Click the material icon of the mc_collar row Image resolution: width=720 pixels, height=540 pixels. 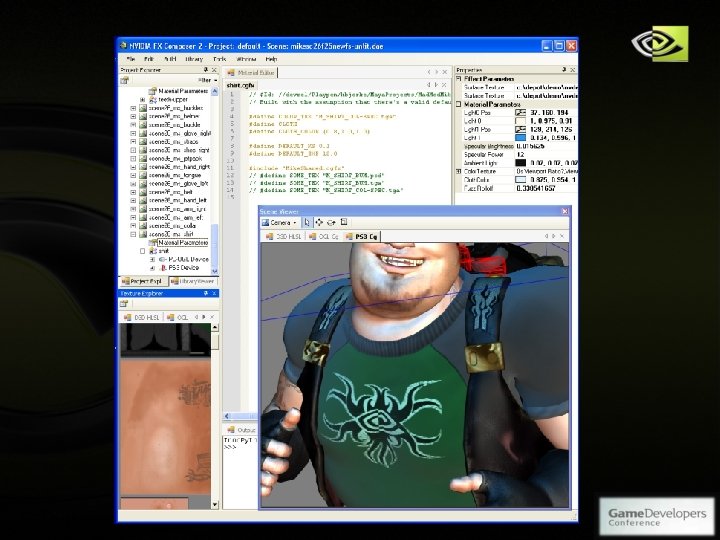pos(143,226)
